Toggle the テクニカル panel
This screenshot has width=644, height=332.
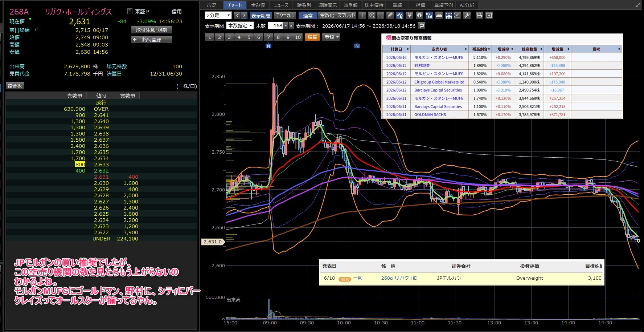pos(285,15)
